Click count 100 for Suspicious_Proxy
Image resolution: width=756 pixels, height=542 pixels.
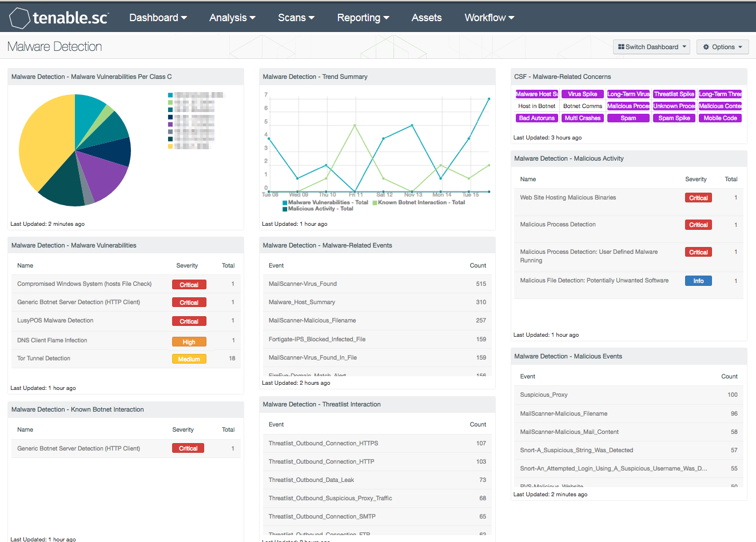pos(733,394)
